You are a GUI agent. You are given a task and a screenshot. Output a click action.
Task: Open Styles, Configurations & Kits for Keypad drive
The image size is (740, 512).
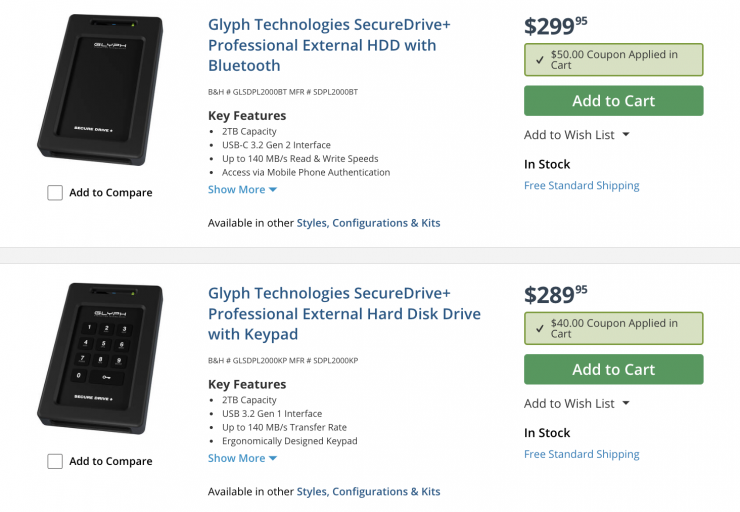[x=368, y=491]
